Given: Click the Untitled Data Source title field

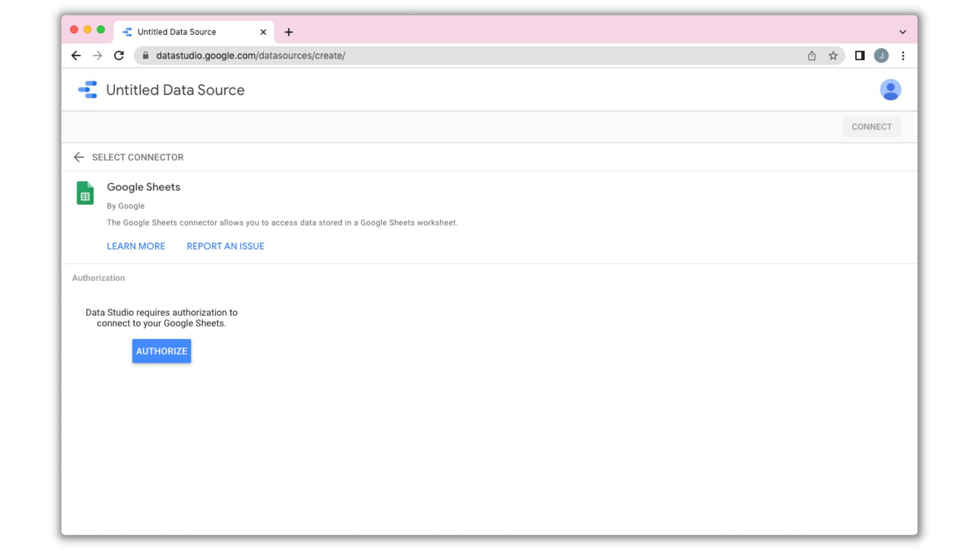Looking at the screenshot, I should [x=175, y=90].
